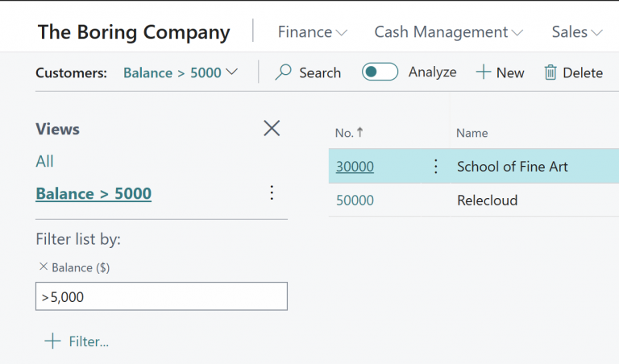Select the Balance > 5000 saved view

pos(93,193)
